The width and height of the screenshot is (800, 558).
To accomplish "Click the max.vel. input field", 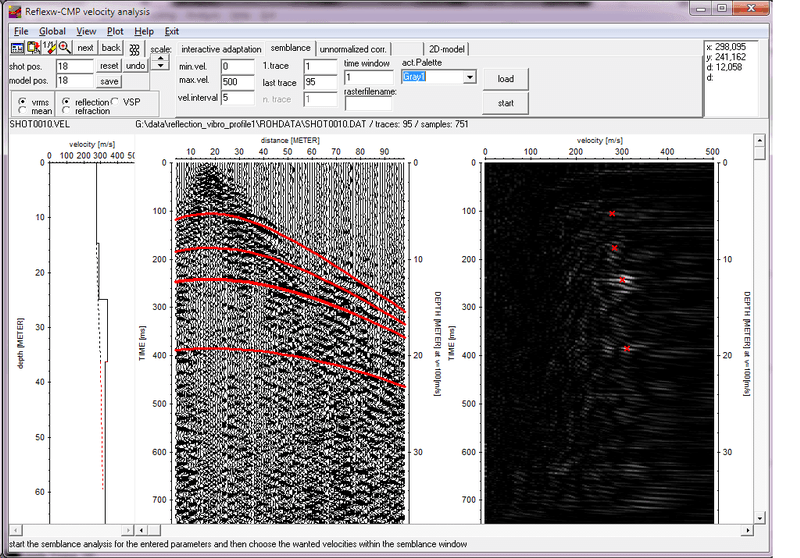I will coord(237,82).
